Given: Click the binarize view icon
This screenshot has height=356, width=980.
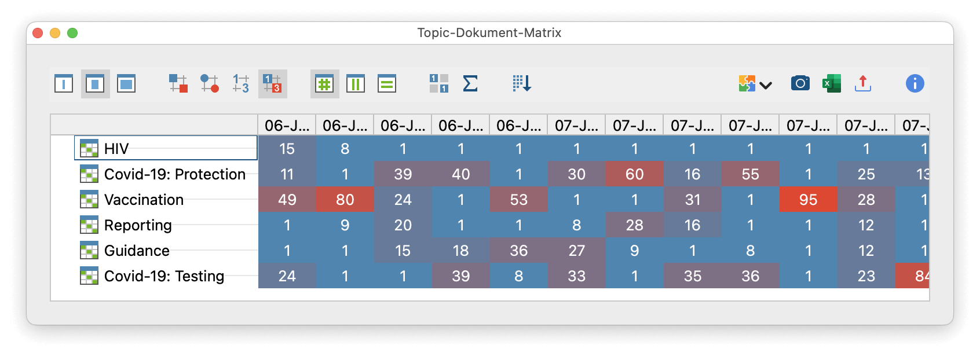Looking at the screenshot, I should pos(438,83).
